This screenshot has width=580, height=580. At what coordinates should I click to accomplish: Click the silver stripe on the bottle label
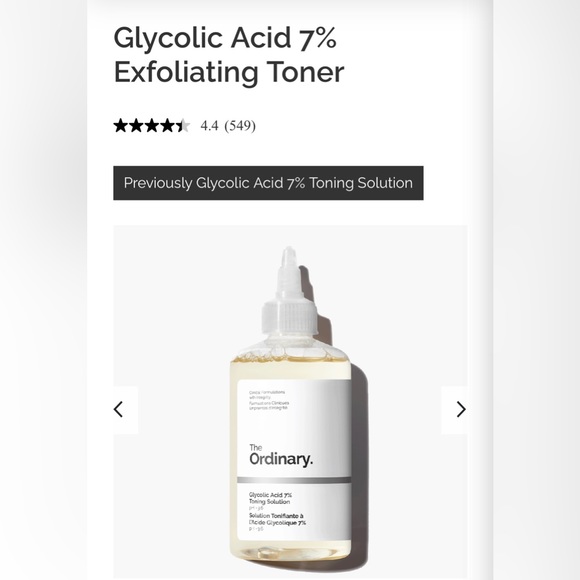[294, 480]
